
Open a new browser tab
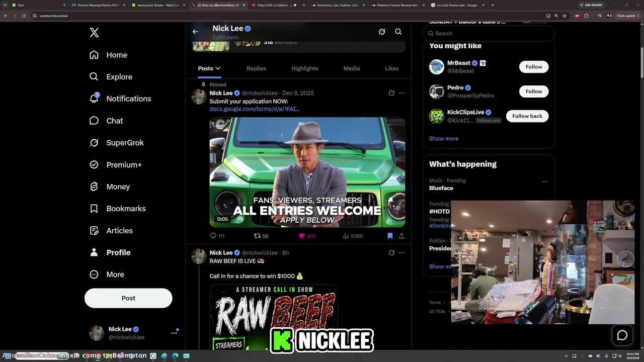point(492,5)
